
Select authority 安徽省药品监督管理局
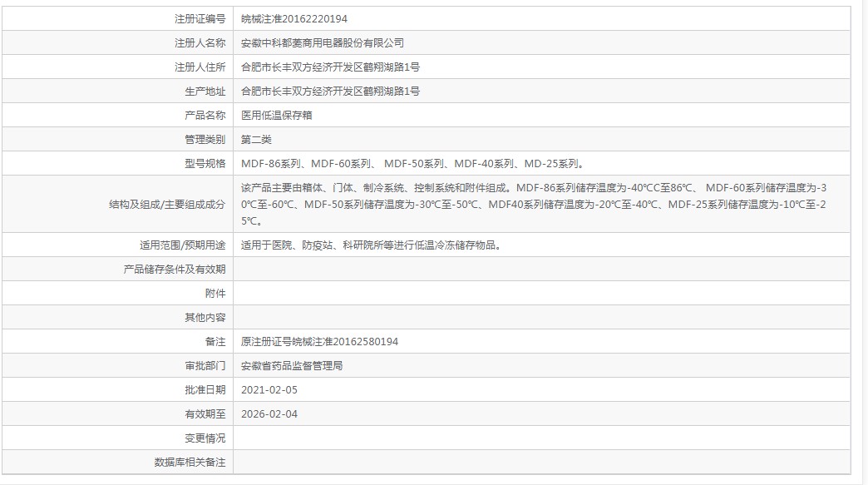click(292, 366)
